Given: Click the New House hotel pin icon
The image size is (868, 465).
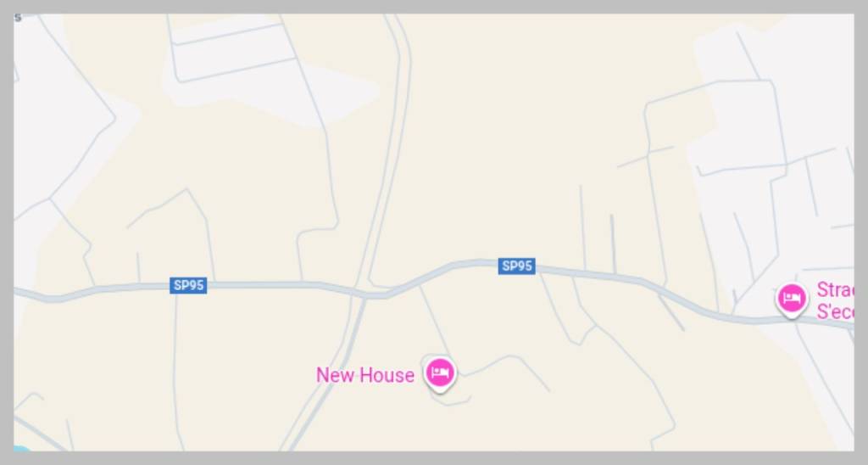Looking at the screenshot, I should coord(440,373).
